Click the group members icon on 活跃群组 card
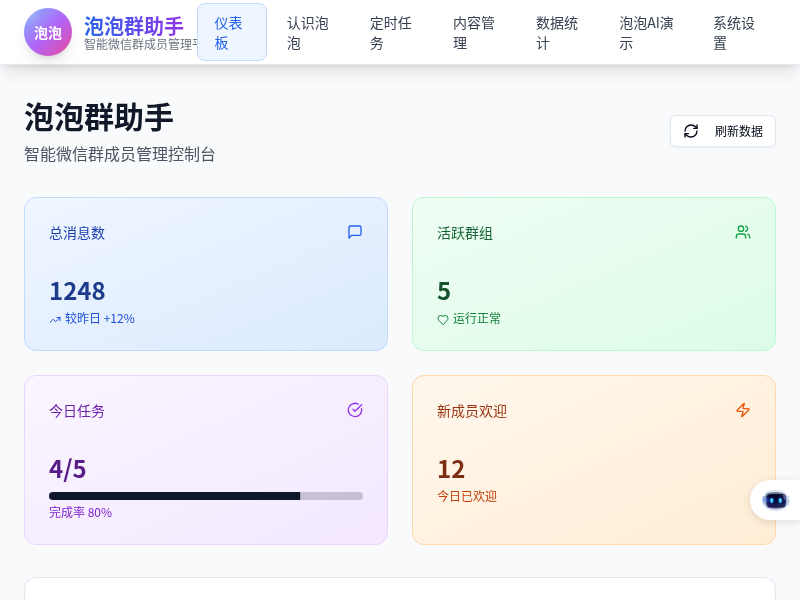The height and width of the screenshot is (600, 800). tap(743, 232)
